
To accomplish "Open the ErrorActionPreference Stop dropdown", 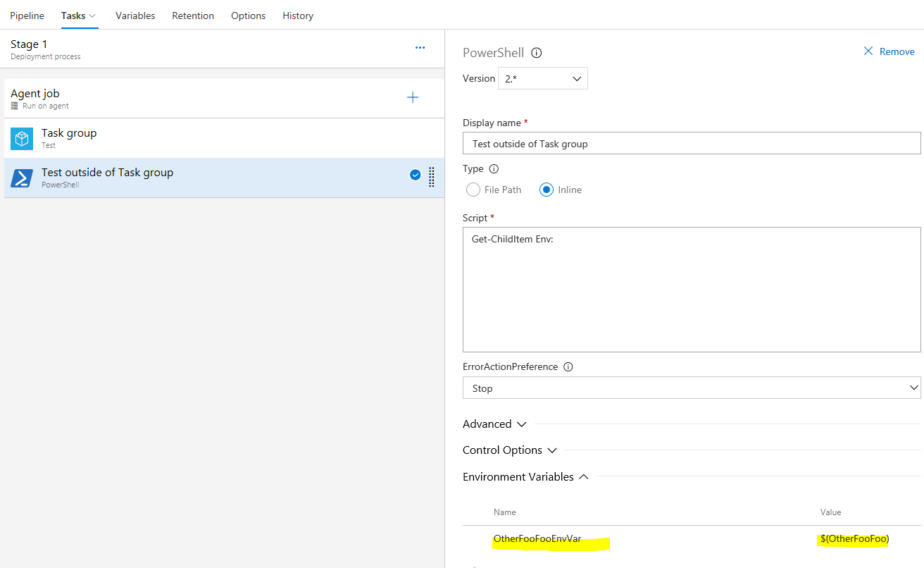I will 692,388.
